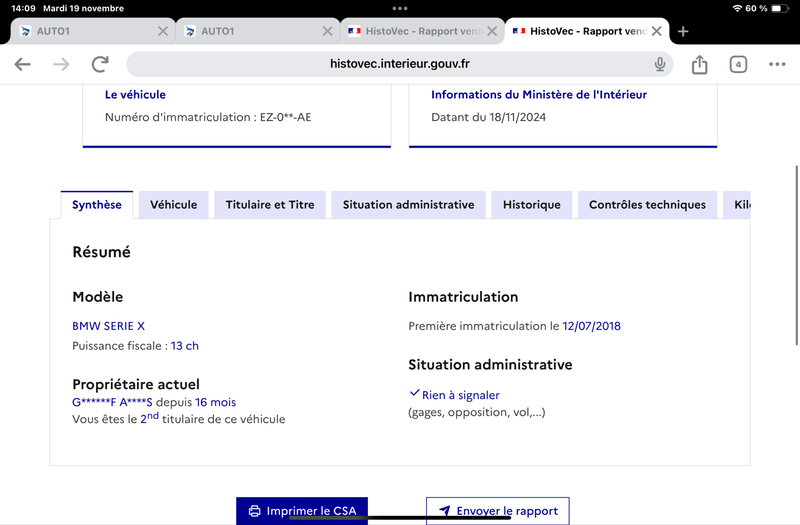Click the 13 ch fiscal power value
800x525 pixels.
click(185, 346)
